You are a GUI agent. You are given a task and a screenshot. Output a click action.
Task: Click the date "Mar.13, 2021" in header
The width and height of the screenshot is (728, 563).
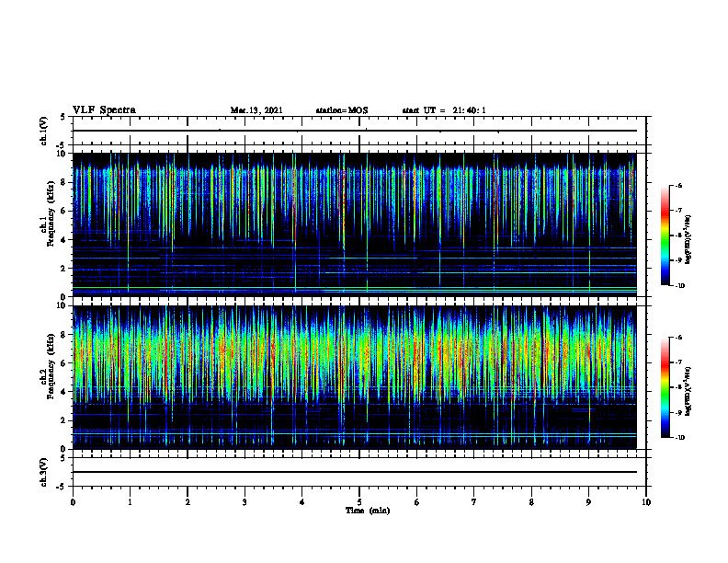tap(256, 110)
